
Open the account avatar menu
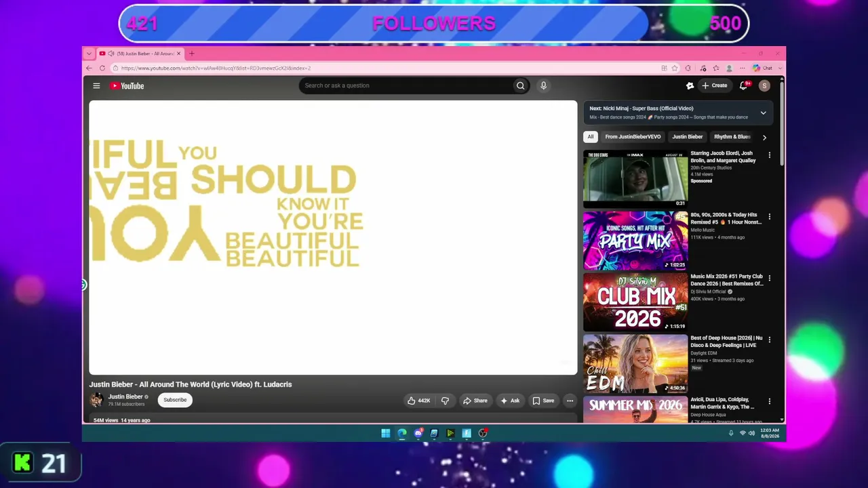point(764,85)
